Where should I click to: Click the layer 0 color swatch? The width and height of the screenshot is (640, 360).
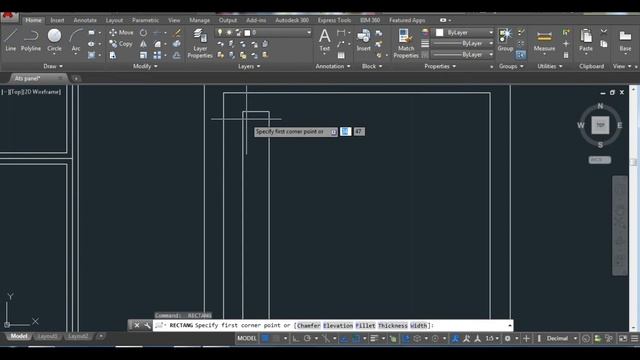tap(247, 32)
